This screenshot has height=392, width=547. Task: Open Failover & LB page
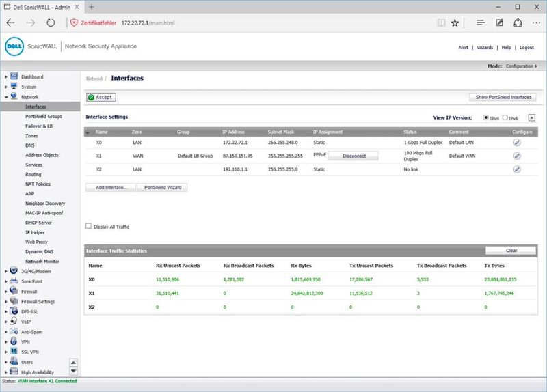tap(39, 126)
